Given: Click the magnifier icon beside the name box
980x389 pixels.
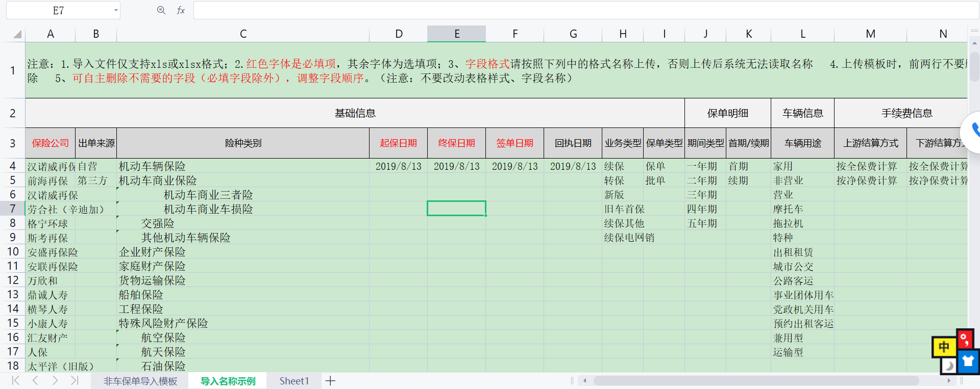Looking at the screenshot, I should click(x=161, y=10).
